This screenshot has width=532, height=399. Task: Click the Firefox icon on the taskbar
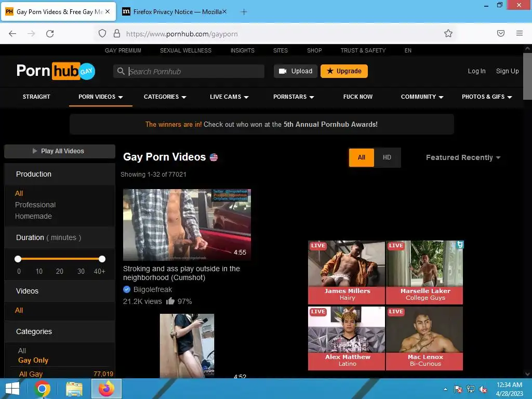[107, 389]
